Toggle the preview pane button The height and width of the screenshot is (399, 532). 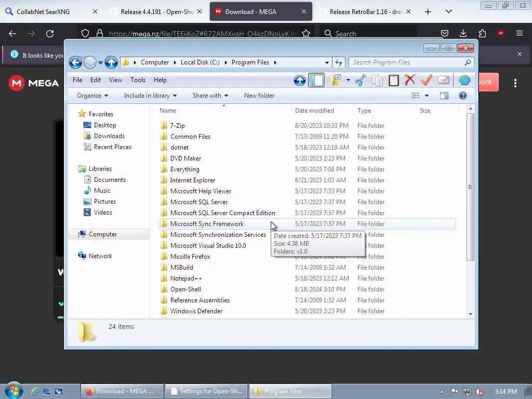444,96
